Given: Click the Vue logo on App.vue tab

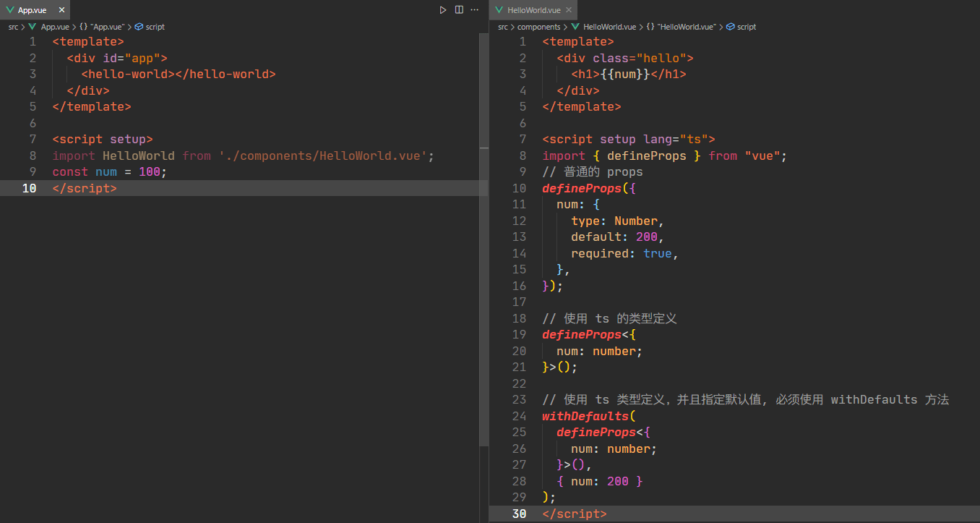Looking at the screenshot, I should coord(10,10).
